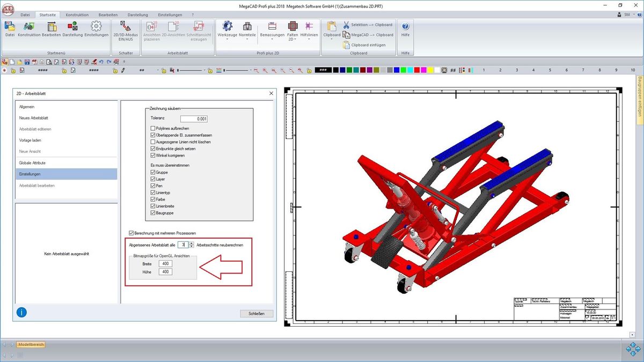Click the Toleranz input field

(194, 119)
